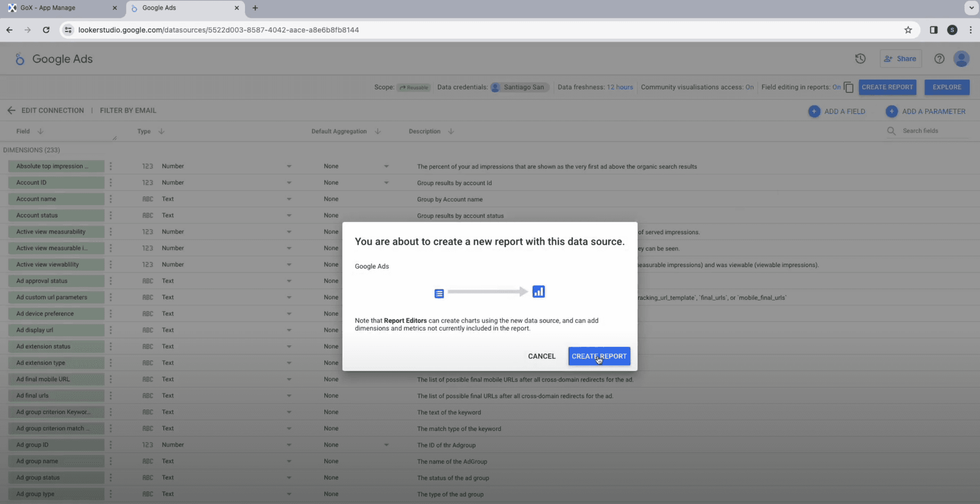
Task: Click the copy data source icon
Action: click(x=849, y=88)
